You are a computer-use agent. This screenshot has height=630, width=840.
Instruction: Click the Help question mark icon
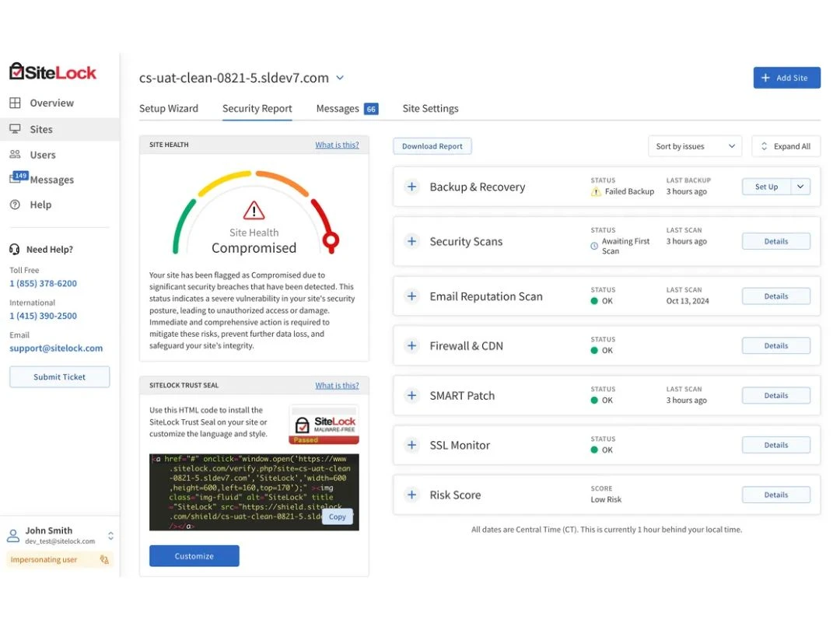tap(15, 205)
